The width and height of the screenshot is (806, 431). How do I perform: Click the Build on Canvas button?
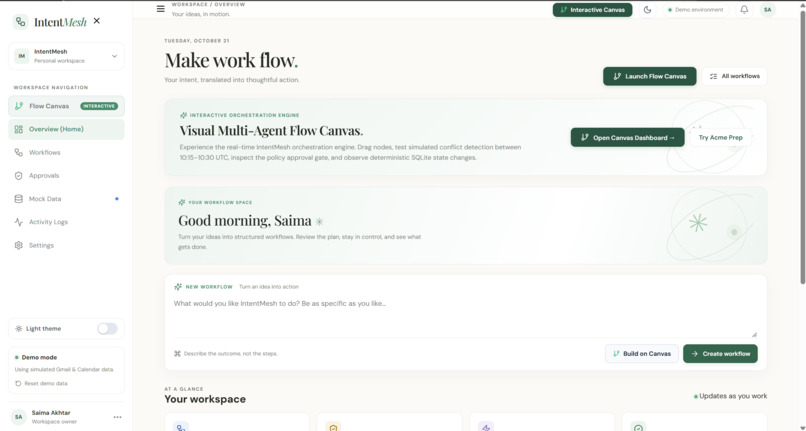(642, 354)
